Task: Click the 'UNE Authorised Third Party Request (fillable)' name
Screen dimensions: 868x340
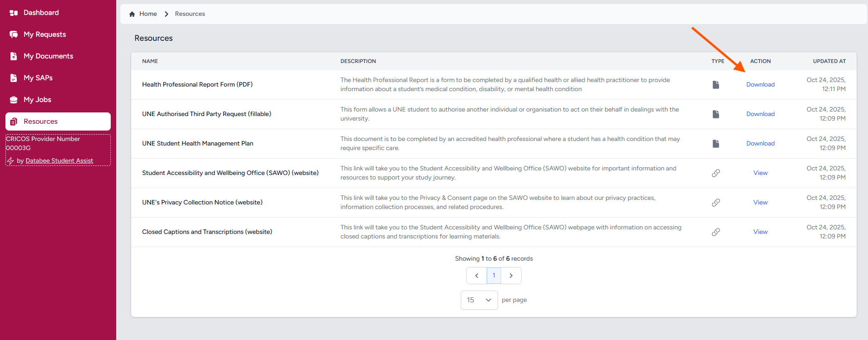Action: click(x=207, y=114)
